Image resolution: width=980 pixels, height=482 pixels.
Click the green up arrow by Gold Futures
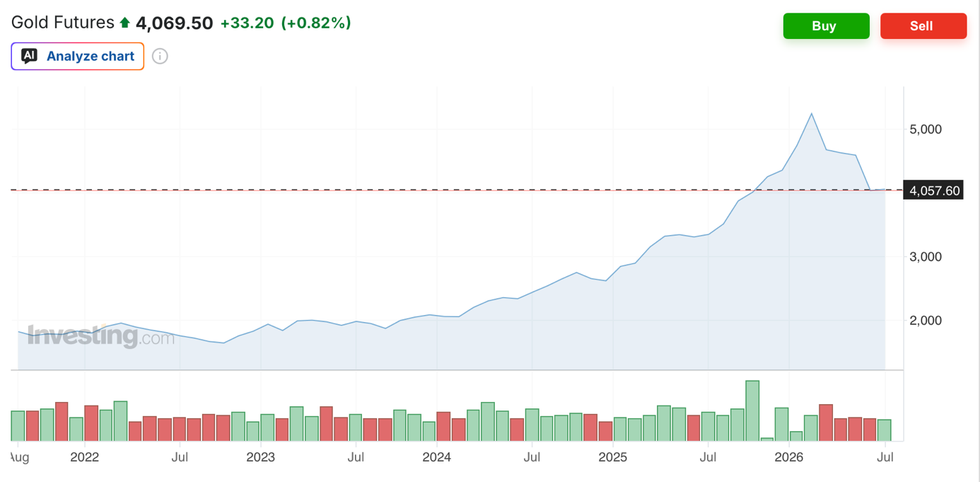(125, 23)
